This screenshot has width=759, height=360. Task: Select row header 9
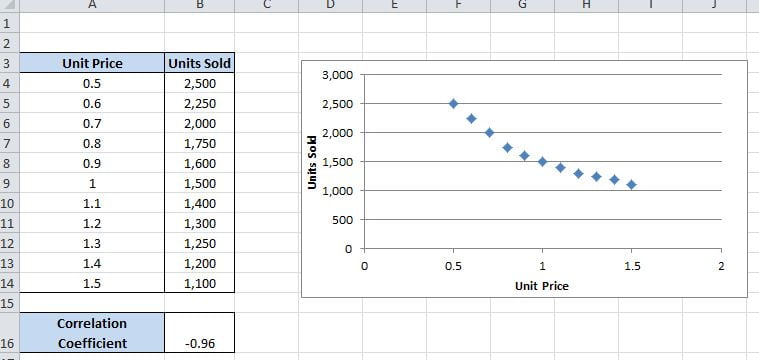coord(9,183)
